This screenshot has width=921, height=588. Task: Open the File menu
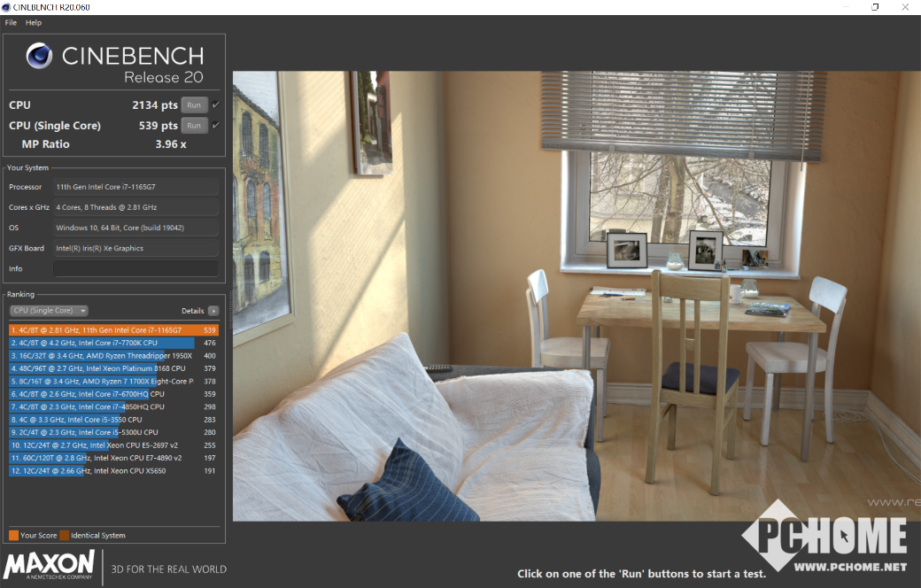[11, 22]
